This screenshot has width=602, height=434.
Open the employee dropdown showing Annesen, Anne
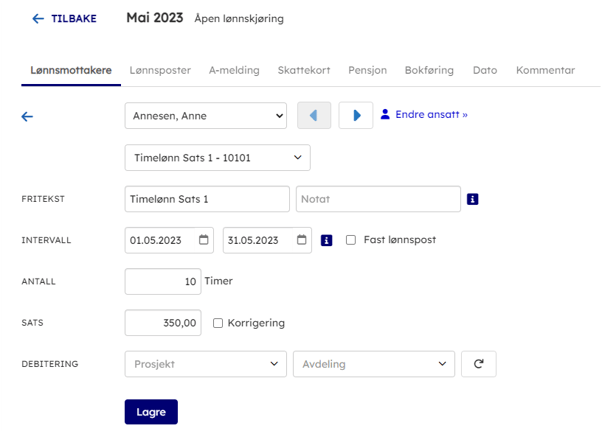(206, 116)
